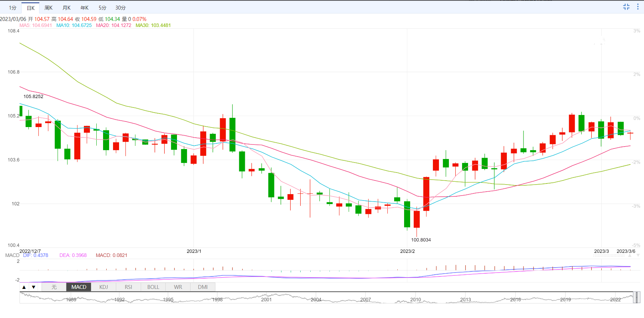Viewport: 644px width, 318px height.
Task: Click the MACD: 0.0821 value
Action: (111, 255)
